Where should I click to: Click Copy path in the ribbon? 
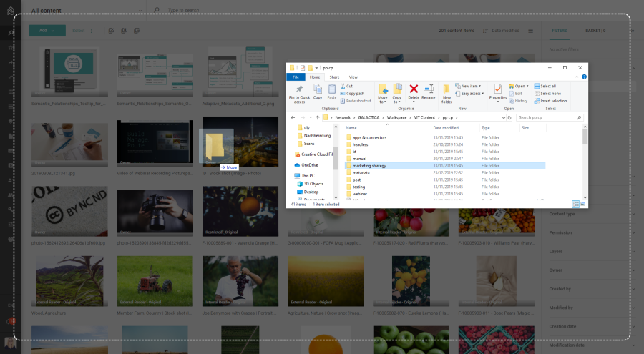click(x=352, y=93)
